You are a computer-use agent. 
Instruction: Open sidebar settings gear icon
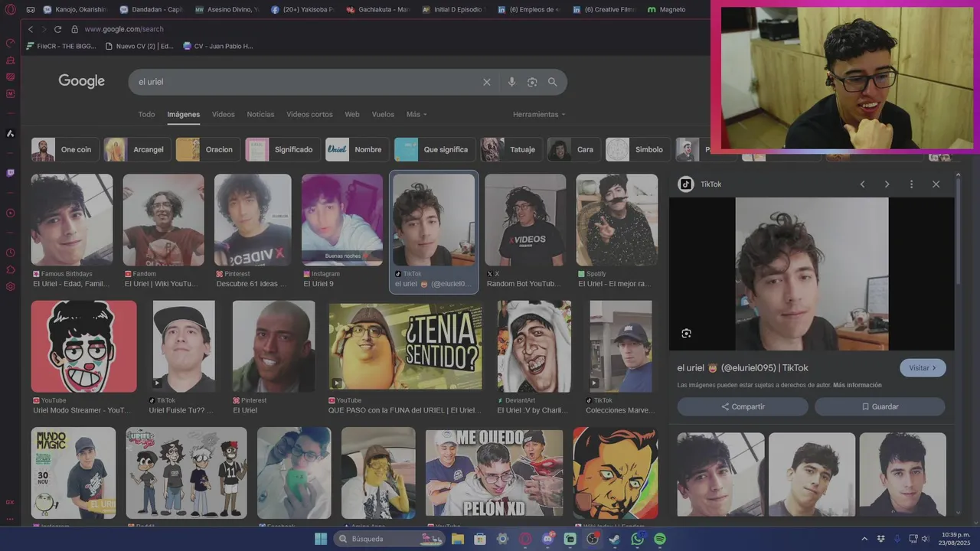[x=10, y=286]
